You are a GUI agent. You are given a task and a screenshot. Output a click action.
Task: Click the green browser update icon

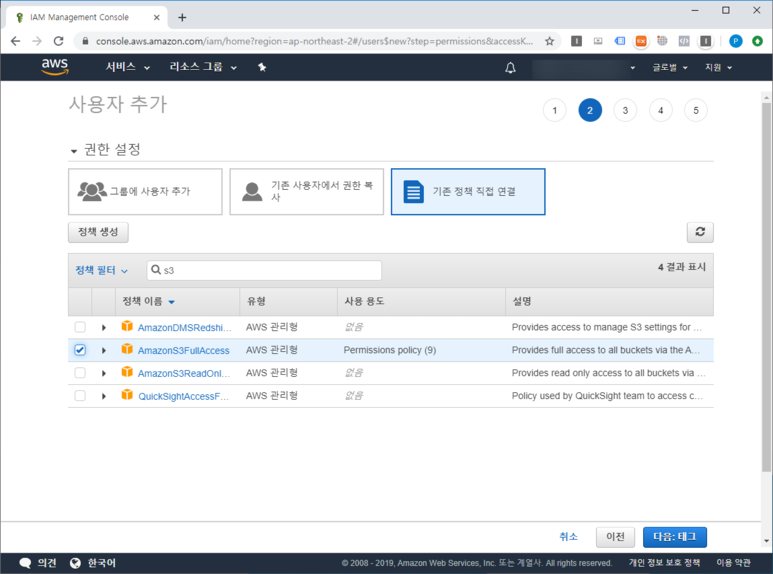click(x=758, y=41)
